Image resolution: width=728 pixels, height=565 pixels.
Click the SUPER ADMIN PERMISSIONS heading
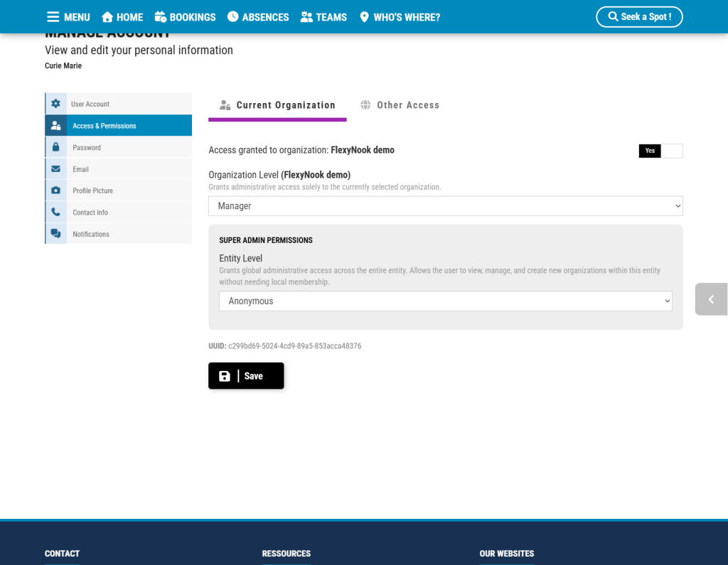pos(266,240)
